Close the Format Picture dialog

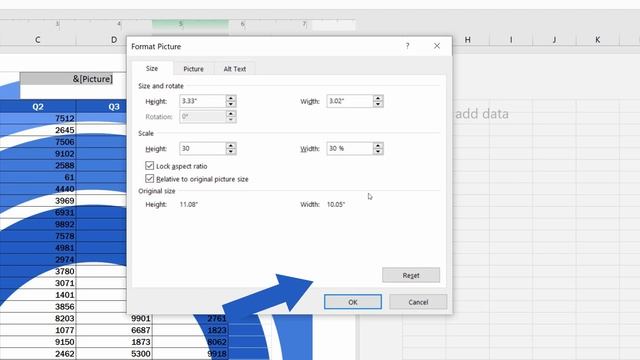point(437,46)
